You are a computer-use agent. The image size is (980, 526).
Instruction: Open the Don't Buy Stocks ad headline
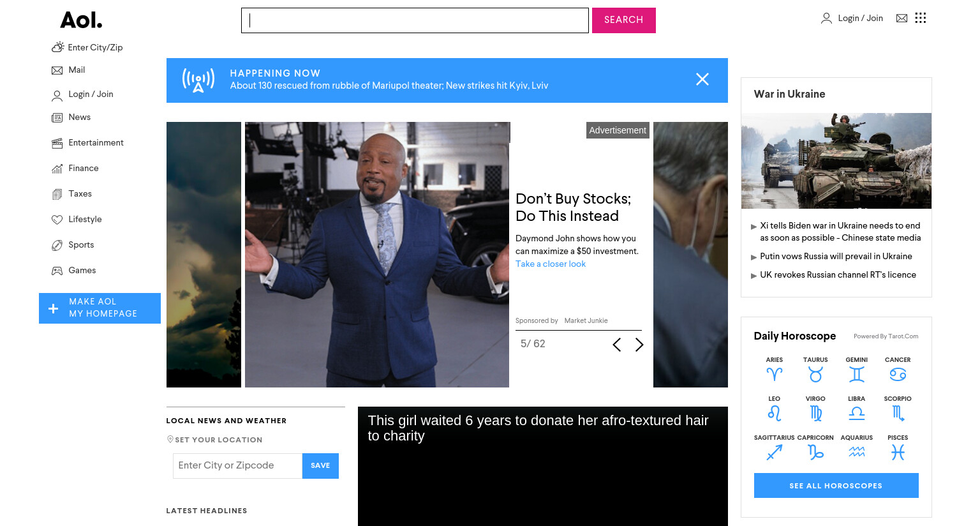[x=573, y=207]
